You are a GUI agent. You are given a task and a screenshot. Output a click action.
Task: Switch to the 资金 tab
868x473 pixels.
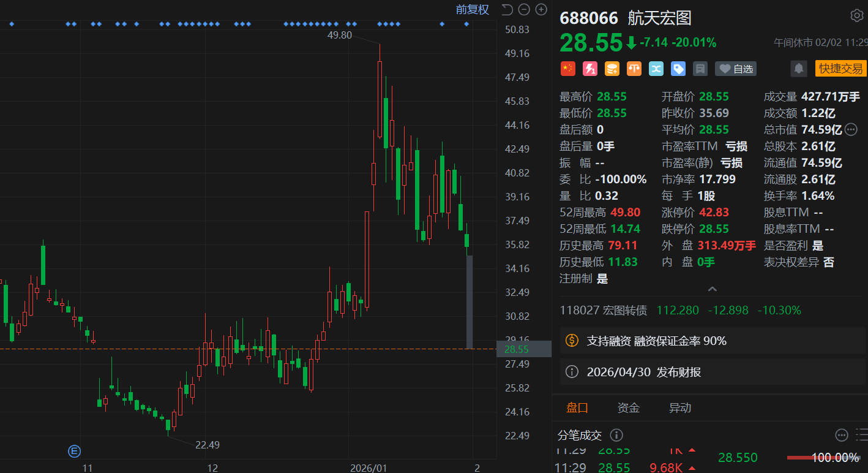pyautogui.click(x=629, y=408)
